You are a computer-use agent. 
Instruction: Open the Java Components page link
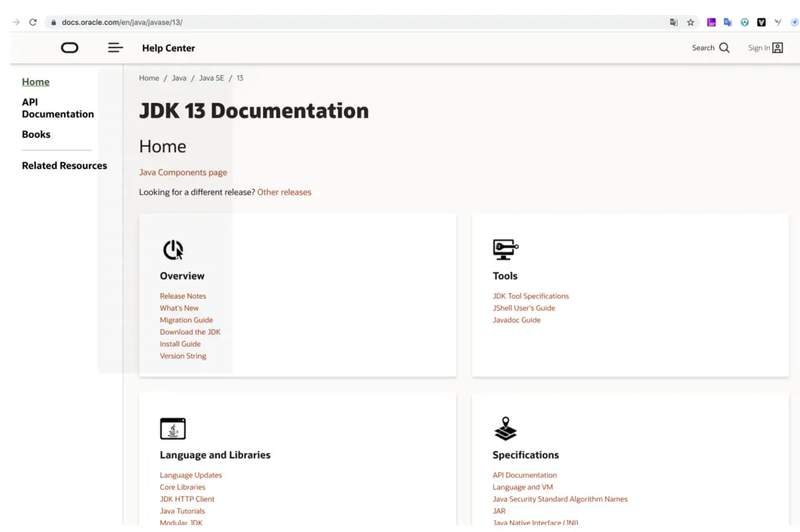pyautogui.click(x=183, y=172)
